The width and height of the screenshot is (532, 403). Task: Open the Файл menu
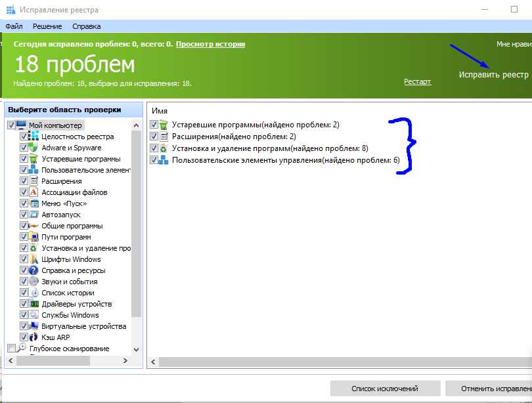point(14,26)
